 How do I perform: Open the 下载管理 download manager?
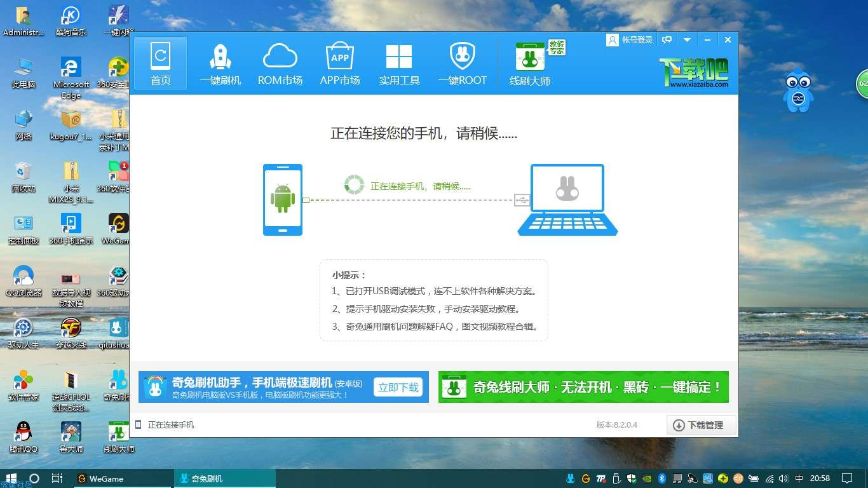pyautogui.click(x=701, y=425)
